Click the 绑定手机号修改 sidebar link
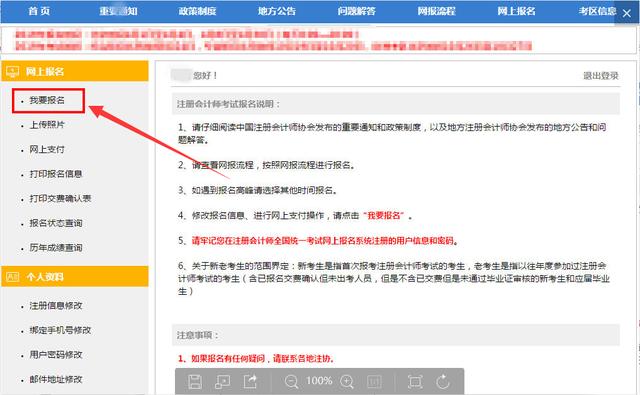The height and width of the screenshot is (395, 640). point(60,330)
